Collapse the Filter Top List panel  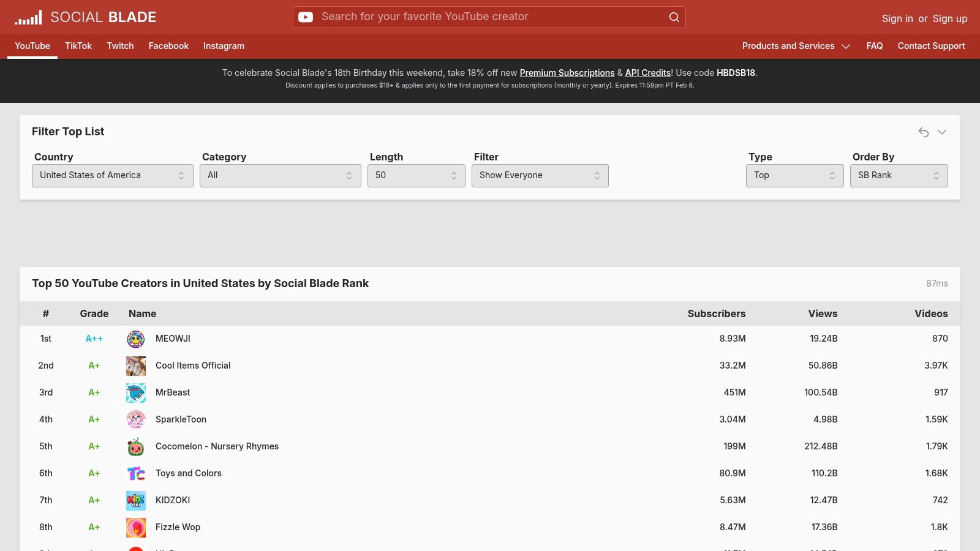pyautogui.click(x=942, y=132)
